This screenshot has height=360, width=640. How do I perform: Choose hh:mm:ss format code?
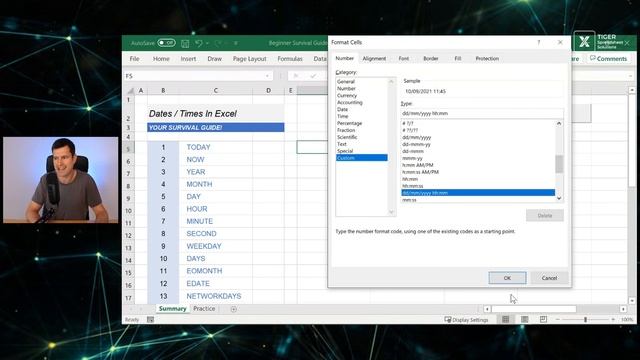tap(478, 186)
